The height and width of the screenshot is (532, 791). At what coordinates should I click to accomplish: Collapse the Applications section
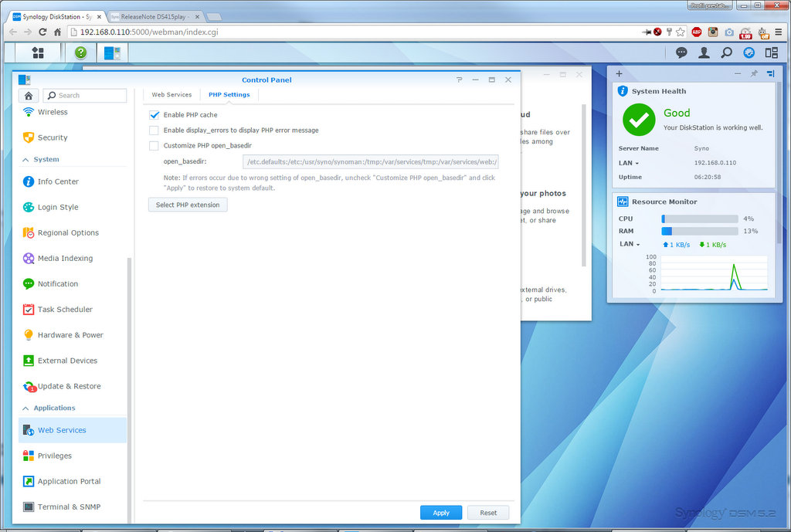pos(25,408)
